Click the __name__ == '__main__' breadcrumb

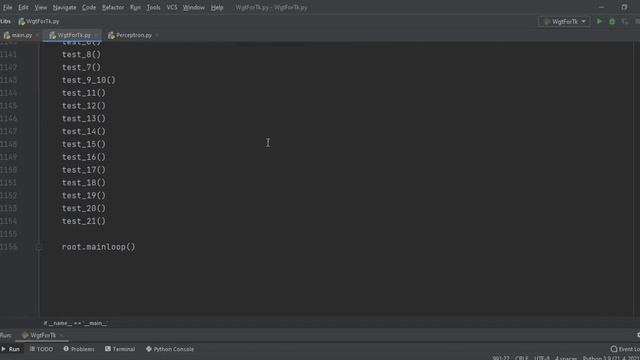click(x=76, y=323)
